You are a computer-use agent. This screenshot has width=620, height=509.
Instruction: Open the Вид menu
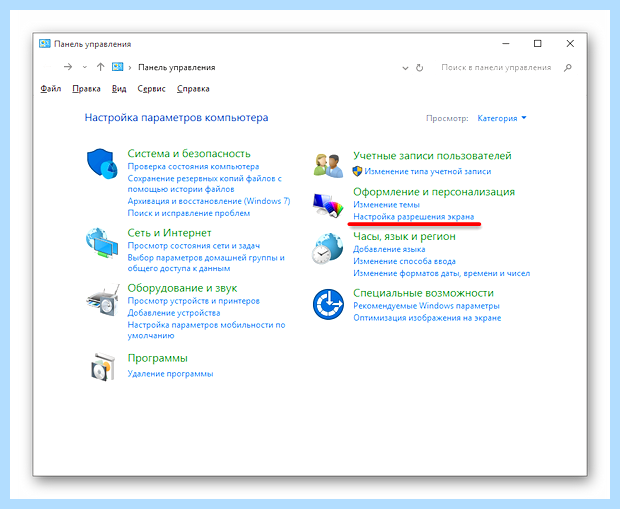pyautogui.click(x=119, y=89)
